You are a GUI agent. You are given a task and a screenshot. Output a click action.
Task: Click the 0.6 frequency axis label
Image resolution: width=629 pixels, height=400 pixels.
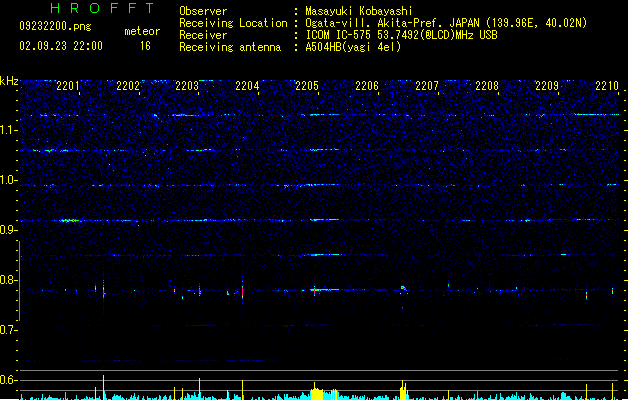(9, 380)
